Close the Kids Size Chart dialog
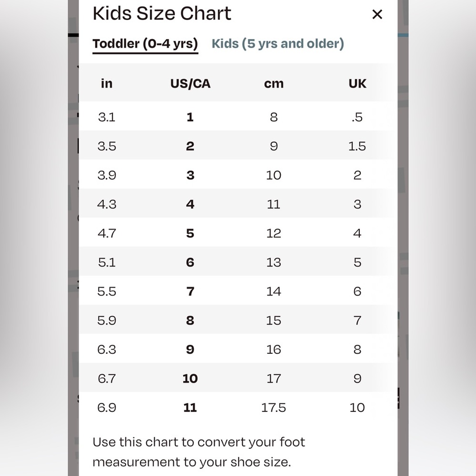Image resolution: width=476 pixels, height=476 pixels. [377, 14]
